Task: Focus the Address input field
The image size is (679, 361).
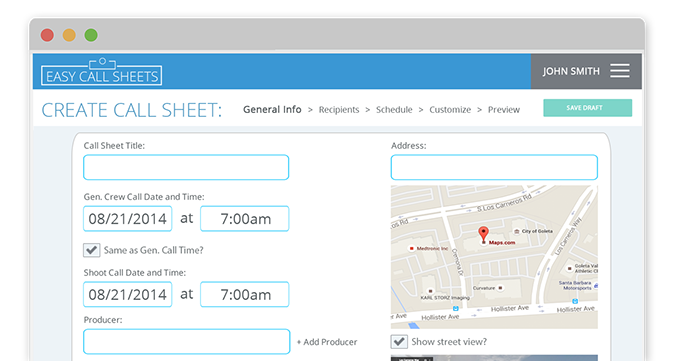Action: coord(494,167)
